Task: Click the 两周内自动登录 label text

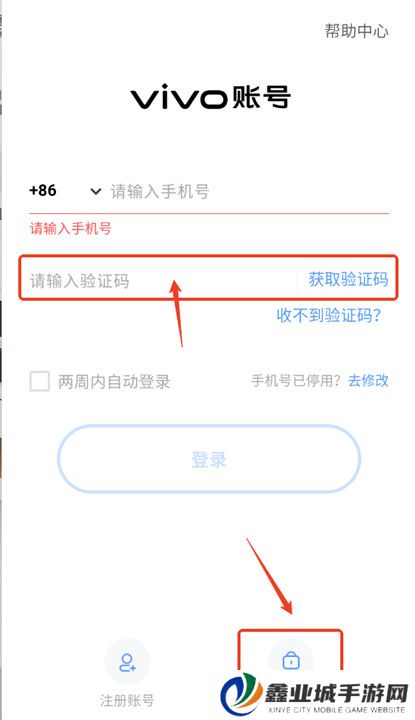Action: [114, 382]
